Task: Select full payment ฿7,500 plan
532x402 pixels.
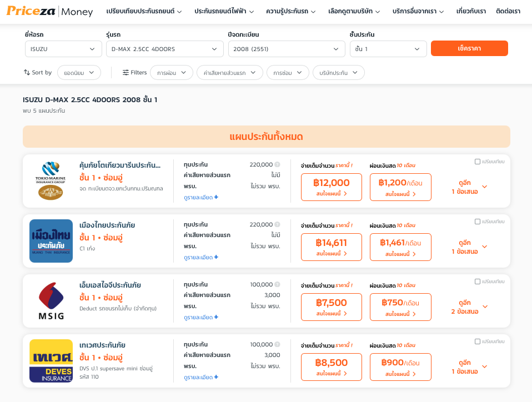Action: [x=332, y=307]
